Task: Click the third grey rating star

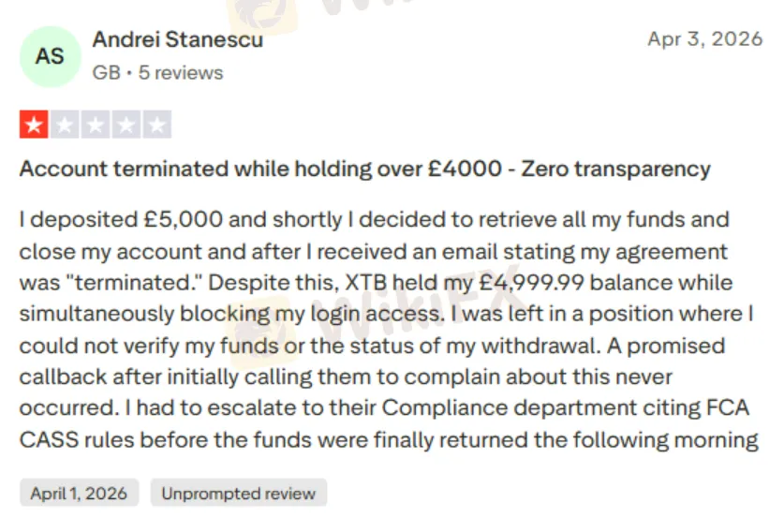Action: point(96,125)
